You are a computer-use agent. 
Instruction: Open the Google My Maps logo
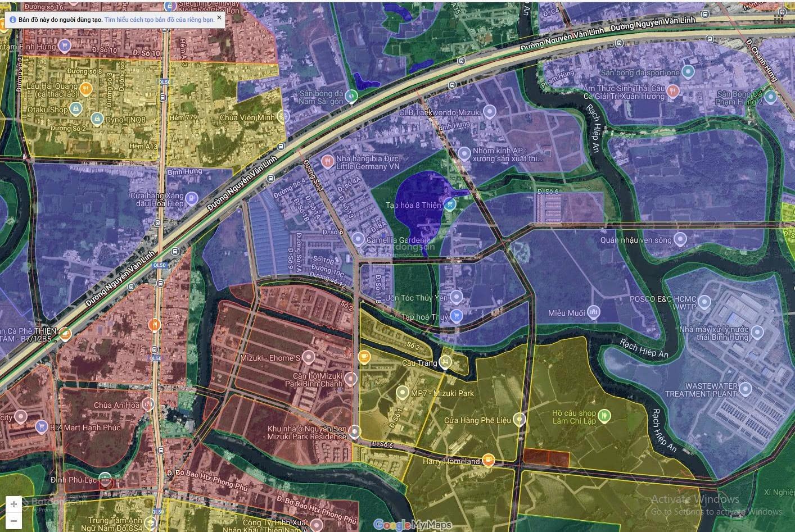[x=413, y=525]
